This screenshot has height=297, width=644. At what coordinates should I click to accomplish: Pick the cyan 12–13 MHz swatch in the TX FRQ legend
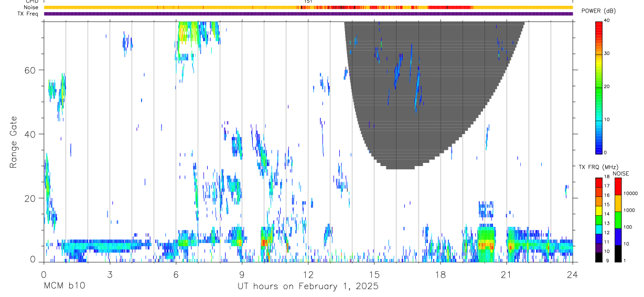tap(599, 229)
